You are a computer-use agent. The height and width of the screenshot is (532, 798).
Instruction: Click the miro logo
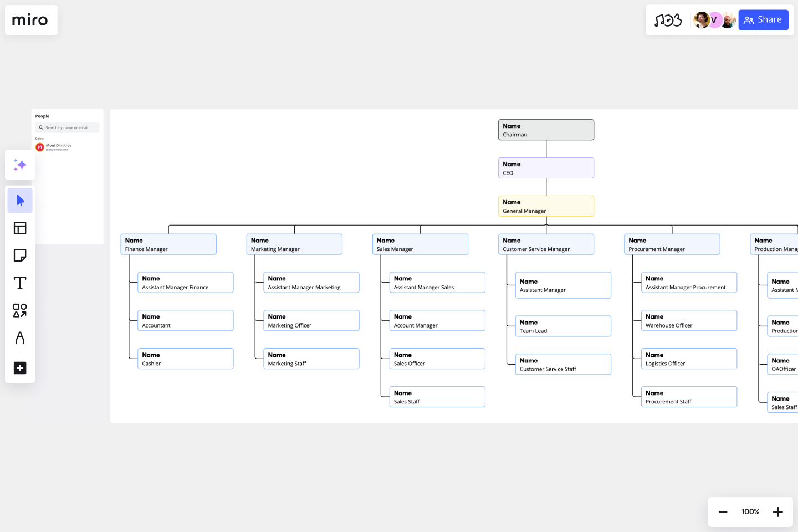31,19
